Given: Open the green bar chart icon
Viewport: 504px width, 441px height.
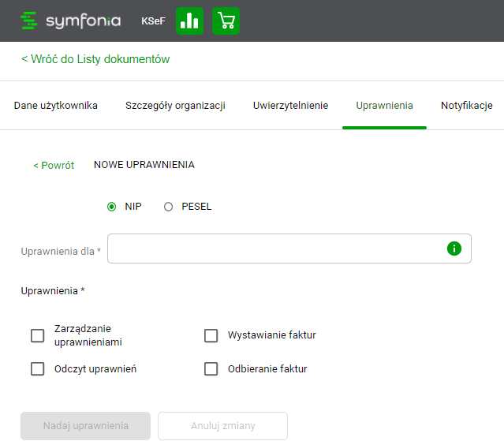Looking at the screenshot, I should [189, 21].
